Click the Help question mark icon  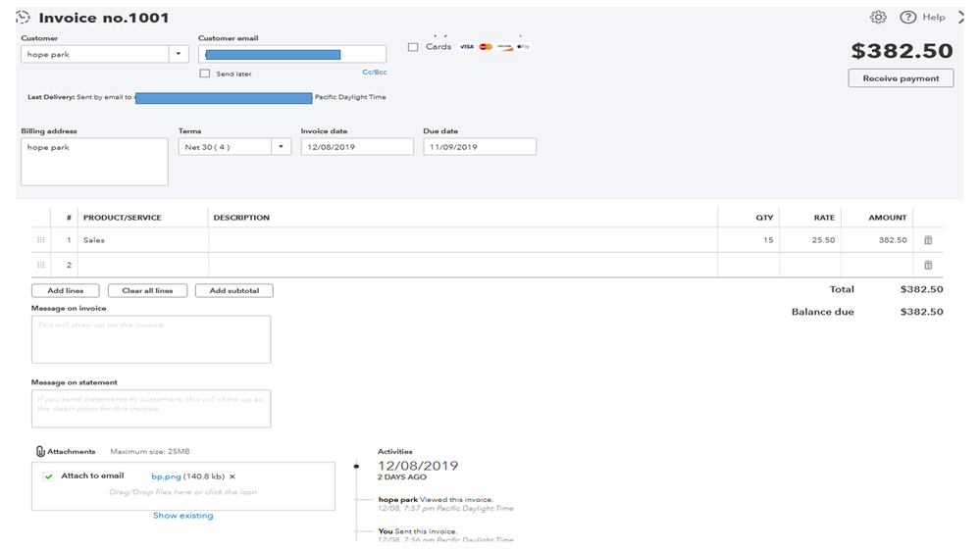(x=907, y=18)
